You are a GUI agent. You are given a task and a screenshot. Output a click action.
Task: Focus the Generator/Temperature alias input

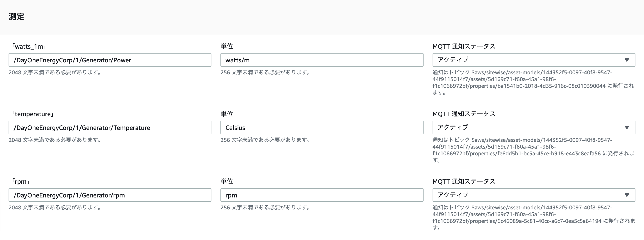pyautogui.click(x=110, y=127)
